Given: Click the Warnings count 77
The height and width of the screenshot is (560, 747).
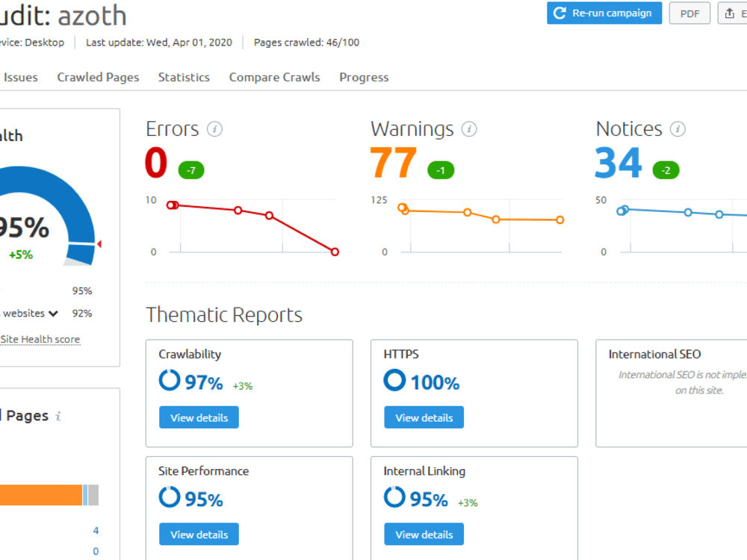Looking at the screenshot, I should (394, 162).
